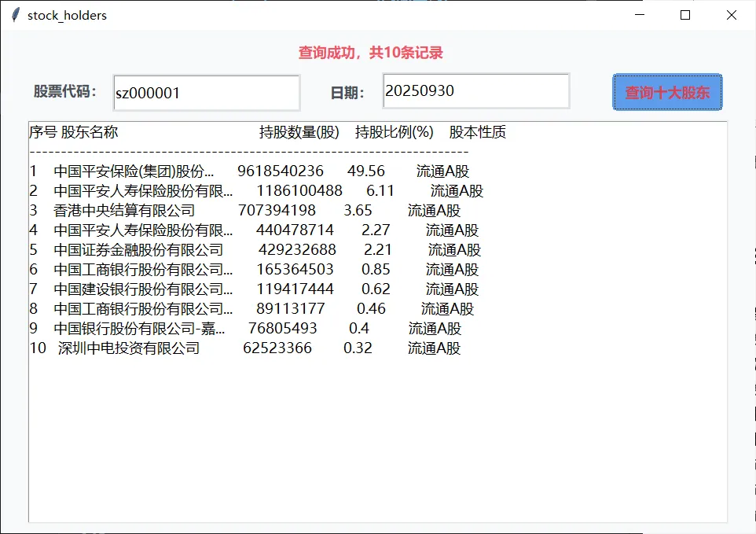756x534 pixels.
Task: Select the percentage 0.46
Action: 371,309
